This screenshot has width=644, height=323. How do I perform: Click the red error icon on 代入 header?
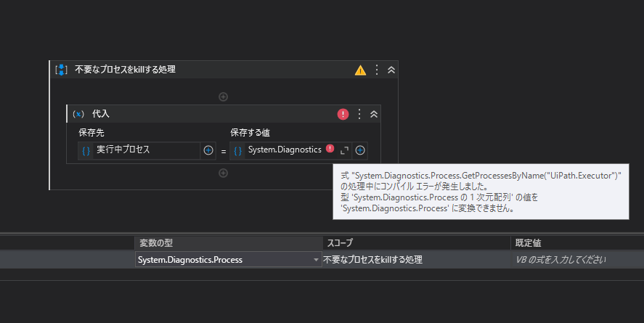pos(343,114)
